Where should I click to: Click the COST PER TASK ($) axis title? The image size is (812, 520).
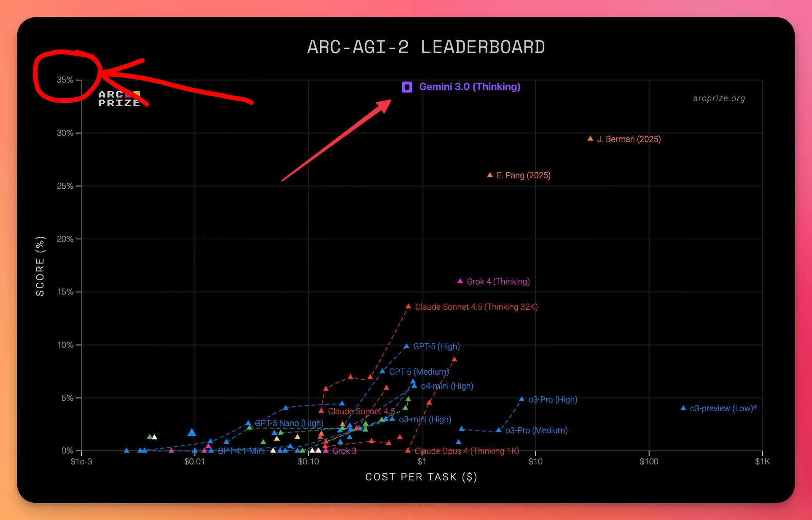coord(421,477)
